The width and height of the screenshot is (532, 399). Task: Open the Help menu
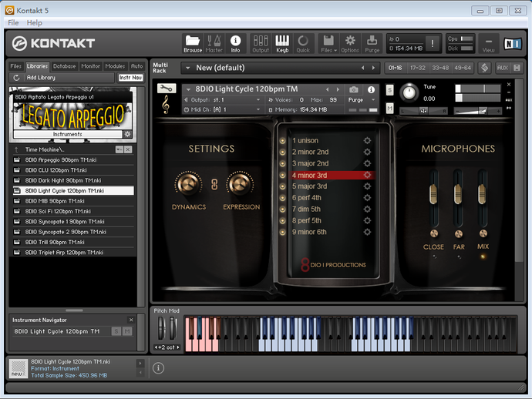pos(34,22)
